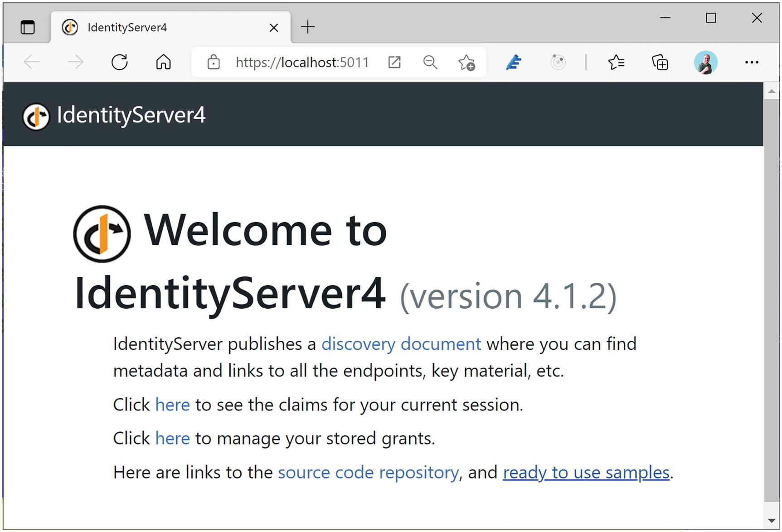The width and height of the screenshot is (782, 532).
Task: Open Settings and more ellipsis menu
Action: click(x=752, y=62)
